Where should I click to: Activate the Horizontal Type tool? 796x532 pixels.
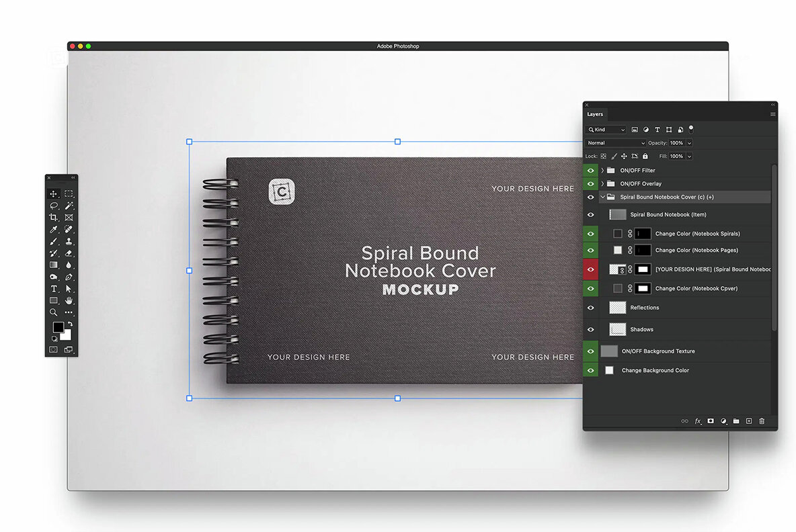point(53,289)
